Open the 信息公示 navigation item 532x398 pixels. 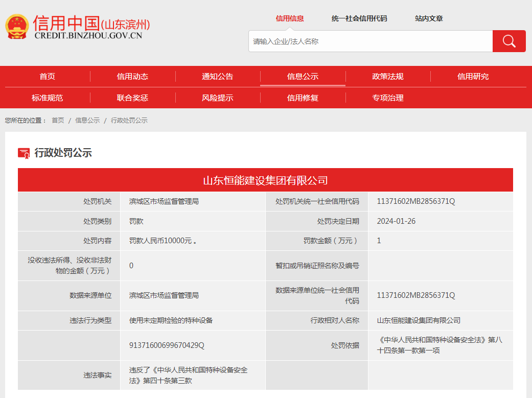pos(303,77)
